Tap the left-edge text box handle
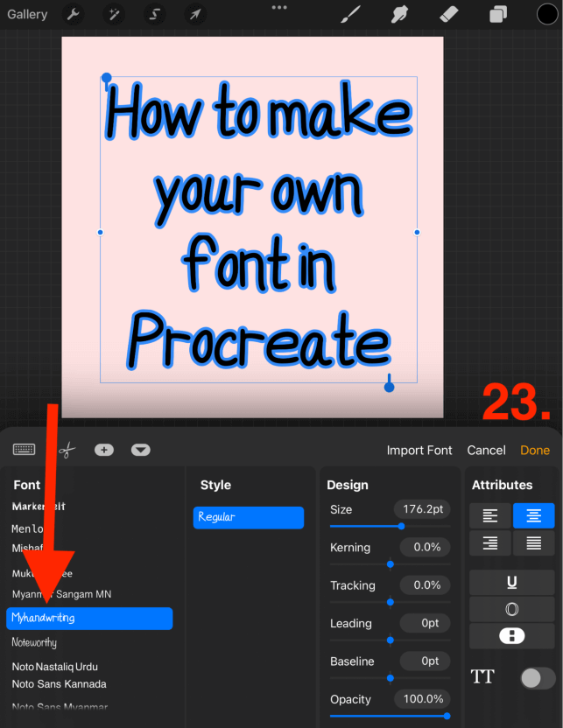Viewport: 563px width, 728px height. (101, 232)
